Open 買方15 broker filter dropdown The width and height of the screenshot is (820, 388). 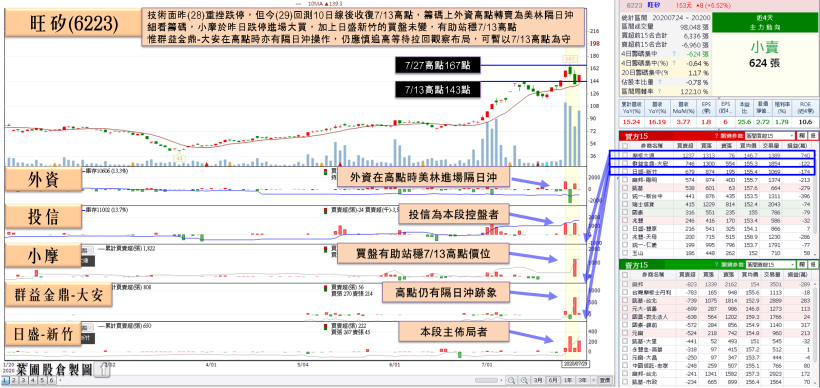(769, 136)
